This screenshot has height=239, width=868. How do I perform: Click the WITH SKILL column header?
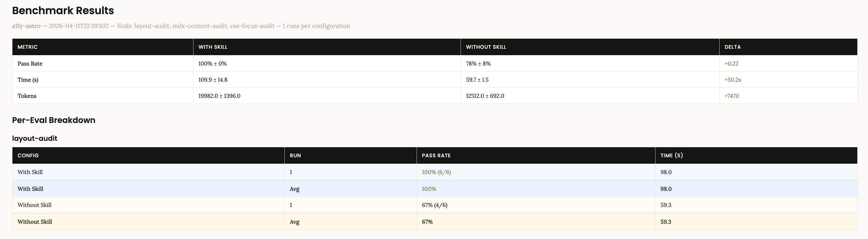pos(327,47)
